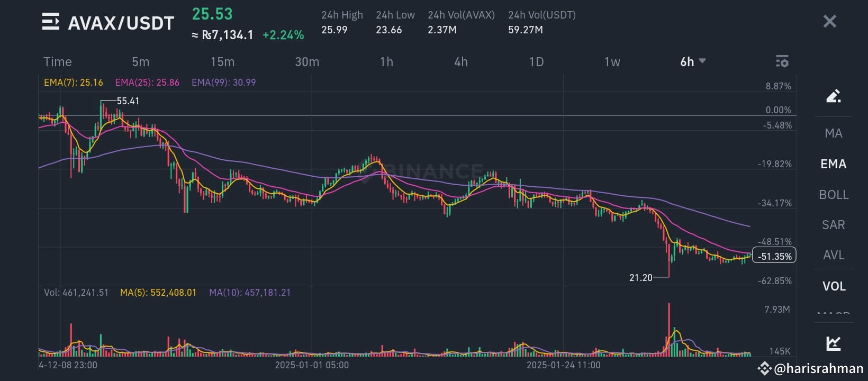Click the 21.20 low price marker
The image size is (868, 381).
[640, 277]
